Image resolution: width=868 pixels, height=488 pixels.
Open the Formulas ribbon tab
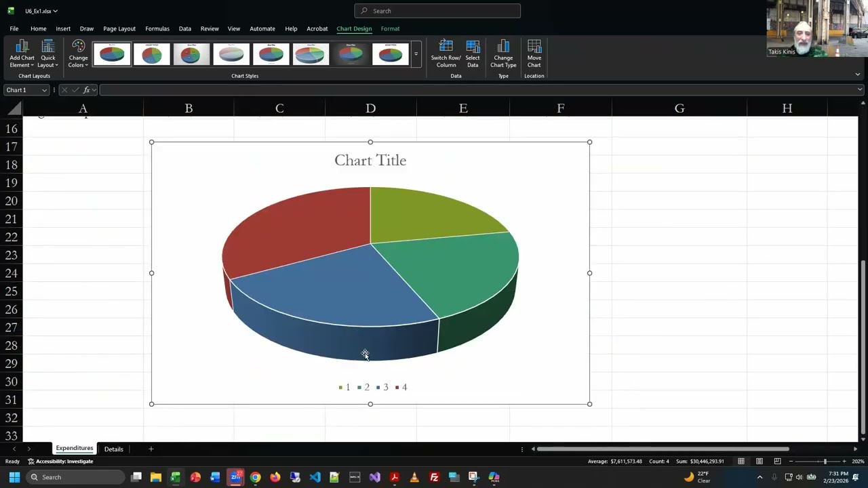click(x=157, y=28)
